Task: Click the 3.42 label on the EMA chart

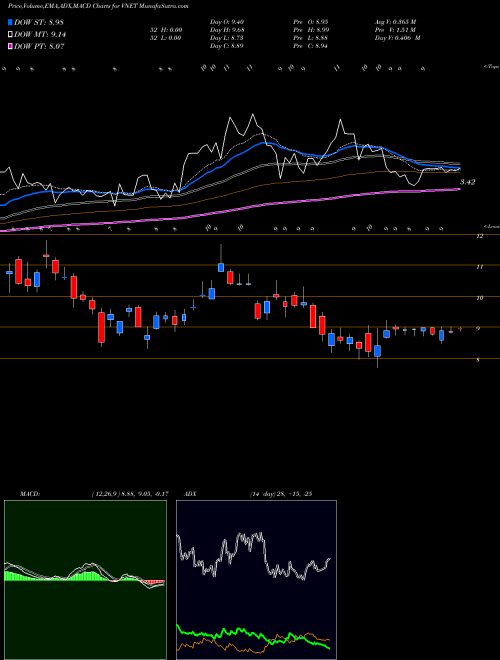Action: (467, 182)
